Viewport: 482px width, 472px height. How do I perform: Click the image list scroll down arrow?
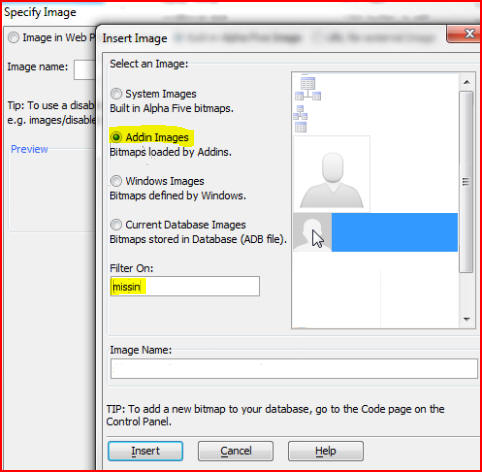tap(467, 319)
